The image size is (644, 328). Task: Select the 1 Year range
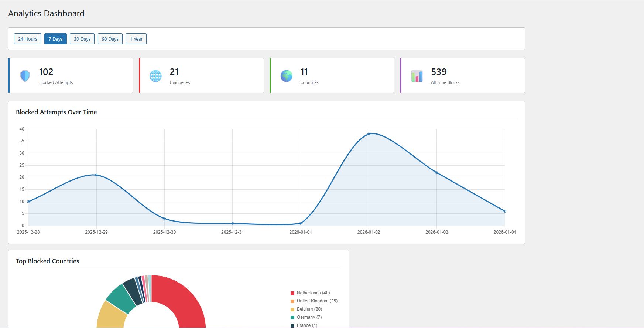tap(136, 39)
